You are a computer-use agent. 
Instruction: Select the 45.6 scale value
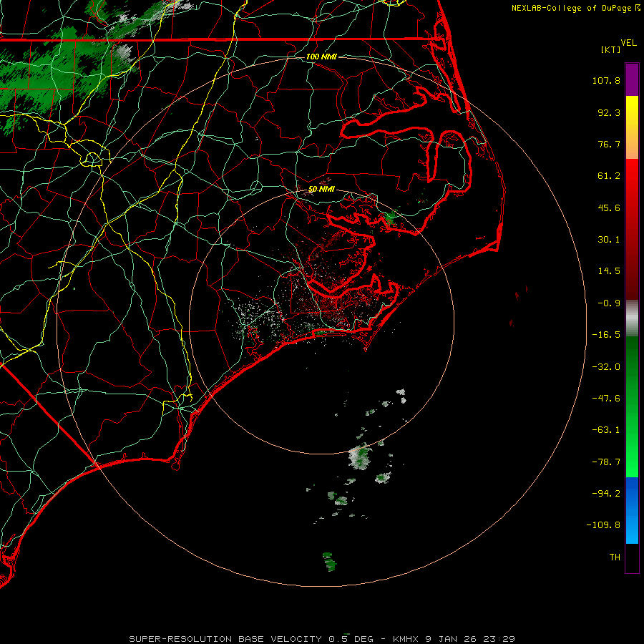pyautogui.click(x=609, y=208)
